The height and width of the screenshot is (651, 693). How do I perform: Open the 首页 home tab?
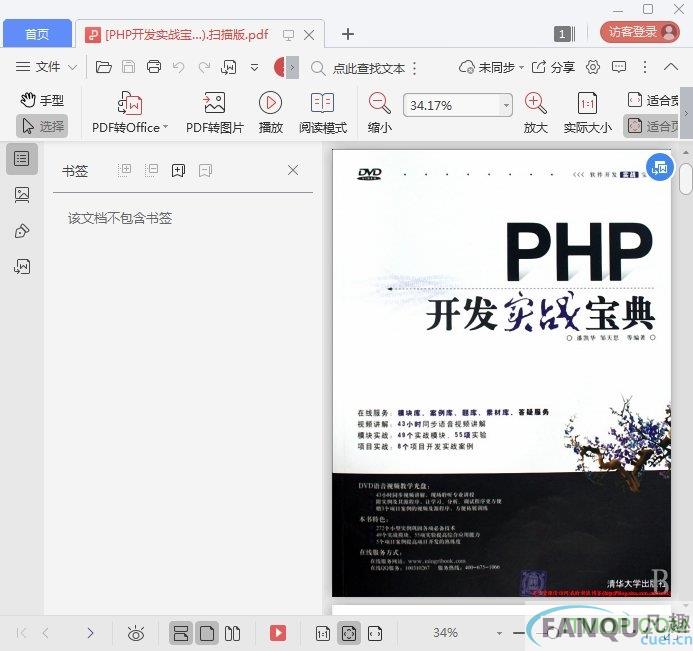37,34
